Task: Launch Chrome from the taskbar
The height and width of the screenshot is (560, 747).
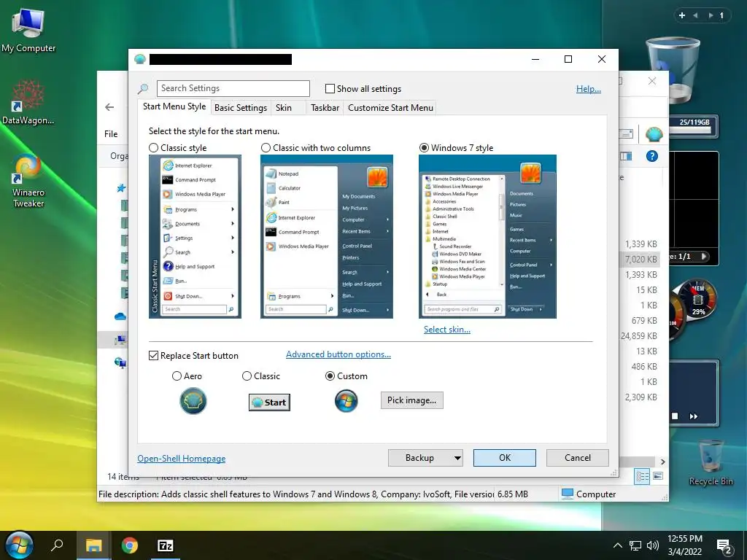Action: point(130,545)
